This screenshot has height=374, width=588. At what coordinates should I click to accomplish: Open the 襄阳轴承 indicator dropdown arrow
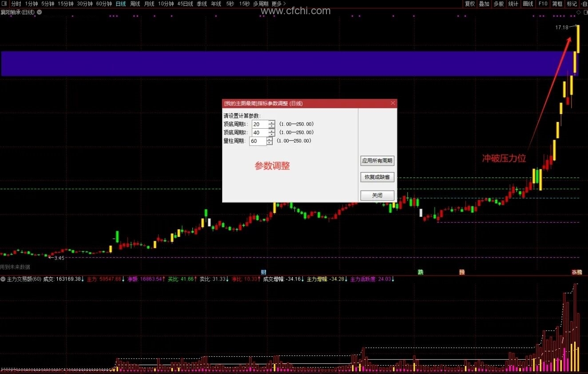pyautogui.click(x=40, y=12)
